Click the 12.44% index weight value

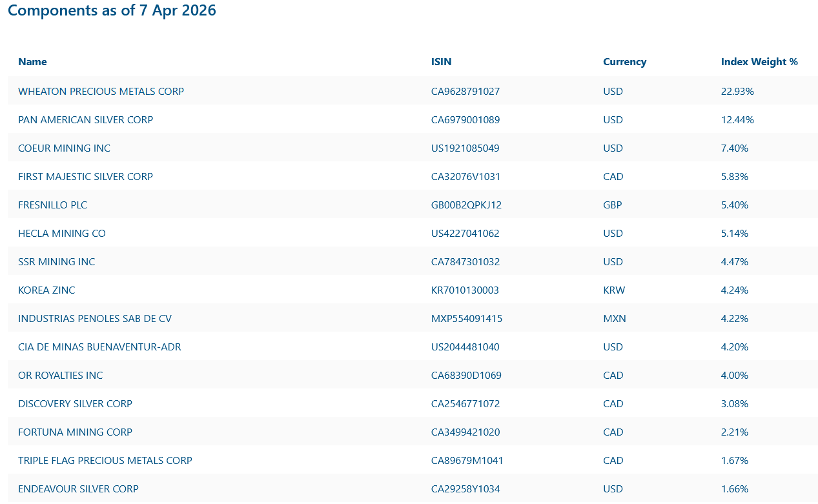click(737, 120)
